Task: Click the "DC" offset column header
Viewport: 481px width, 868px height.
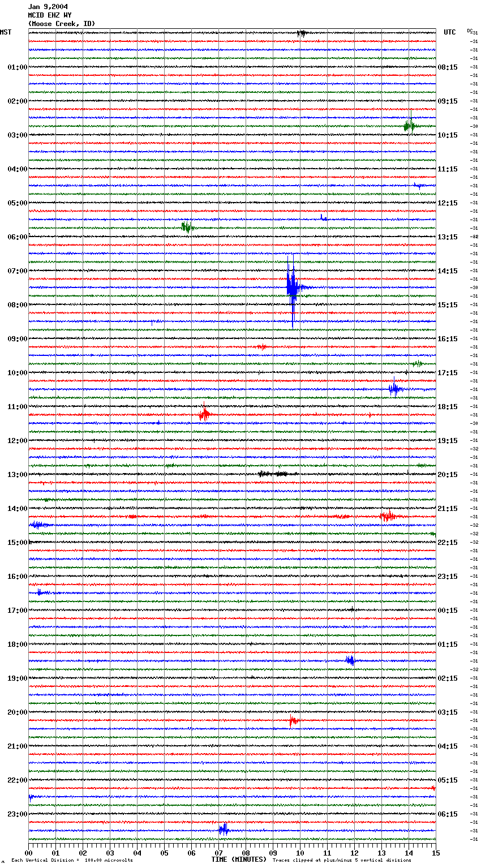Action: click(x=470, y=31)
